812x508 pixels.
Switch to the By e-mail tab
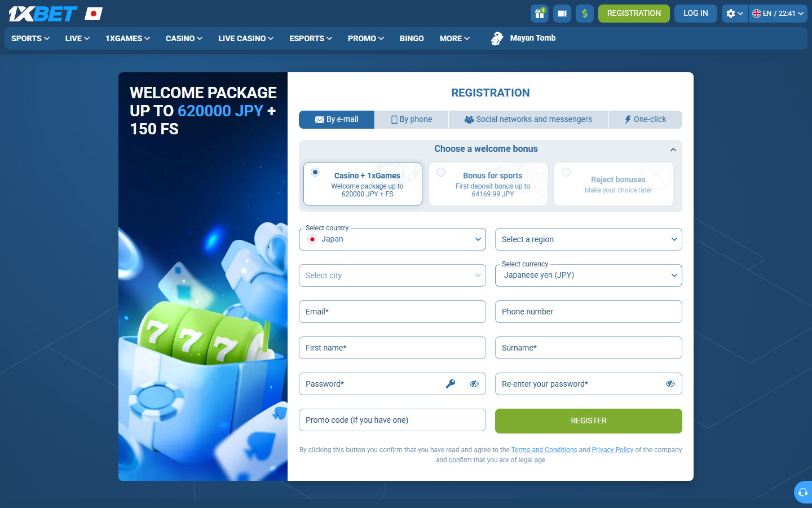337,120
